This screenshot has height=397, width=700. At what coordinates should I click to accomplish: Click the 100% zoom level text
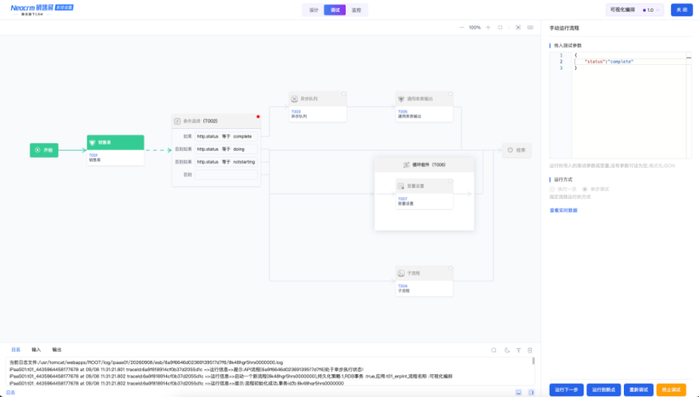coord(475,28)
